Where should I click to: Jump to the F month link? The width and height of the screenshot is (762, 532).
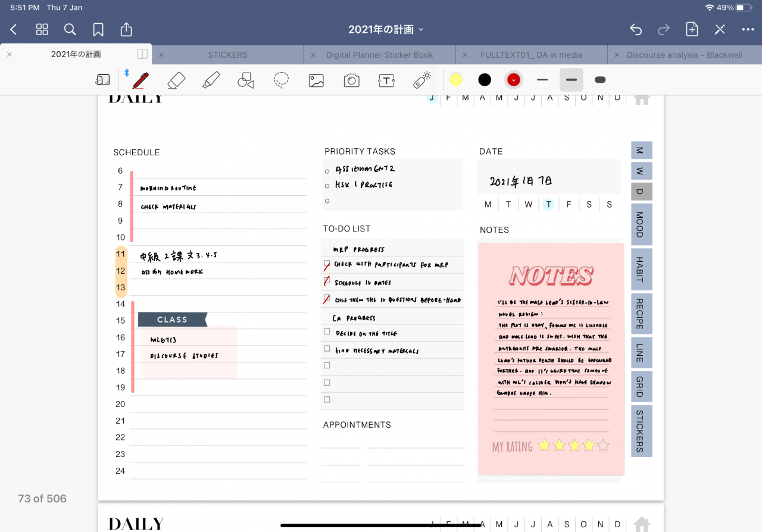click(448, 98)
